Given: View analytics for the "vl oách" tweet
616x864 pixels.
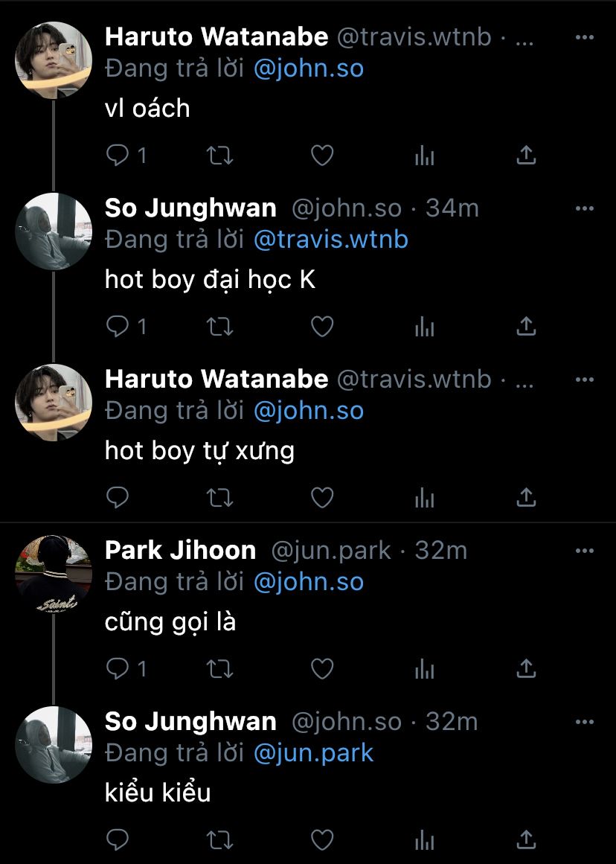Looking at the screenshot, I should (424, 156).
